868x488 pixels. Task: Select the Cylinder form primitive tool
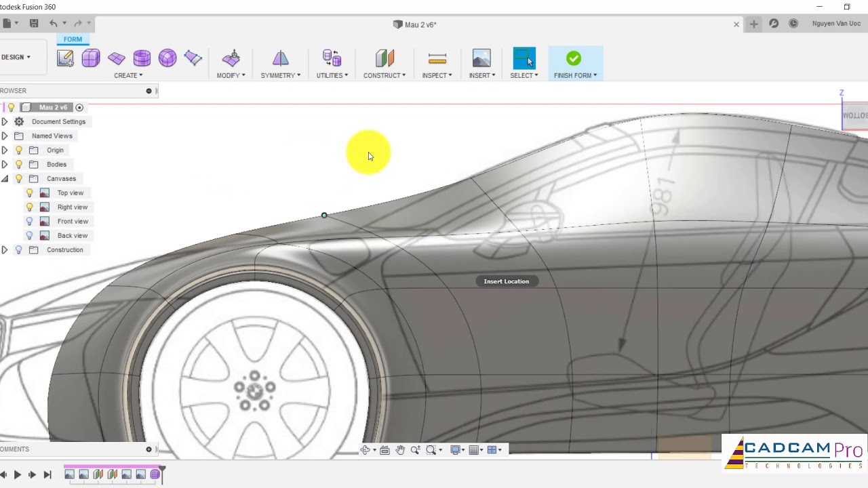click(x=142, y=58)
